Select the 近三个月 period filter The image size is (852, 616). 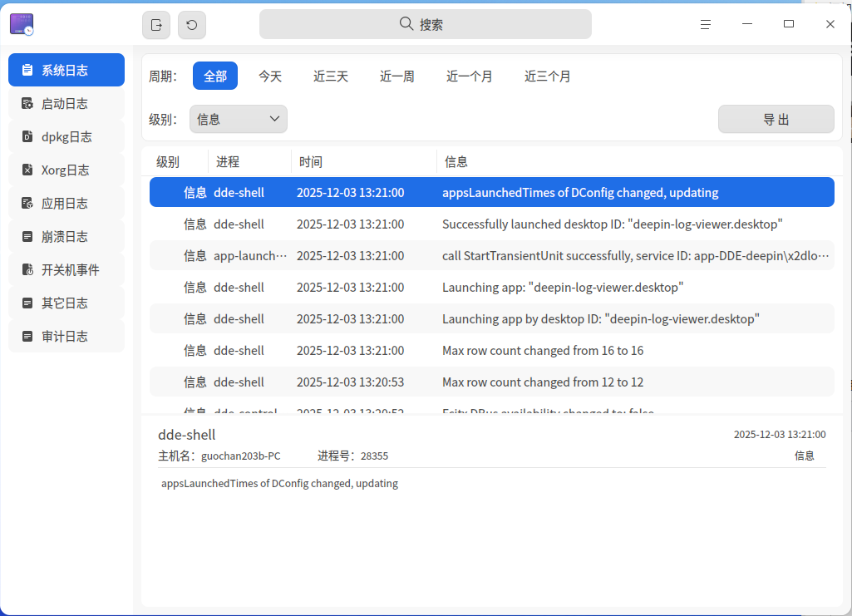click(547, 76)
